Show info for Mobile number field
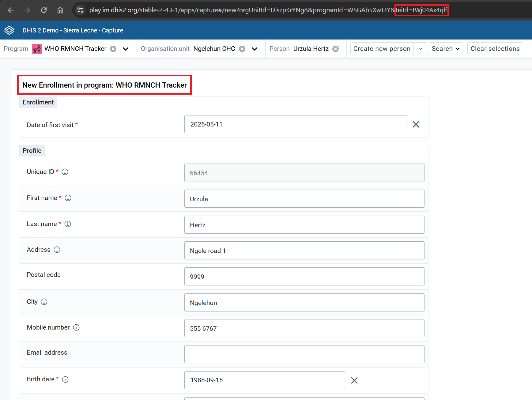The image size is (532, 400). tap(76, 327)
